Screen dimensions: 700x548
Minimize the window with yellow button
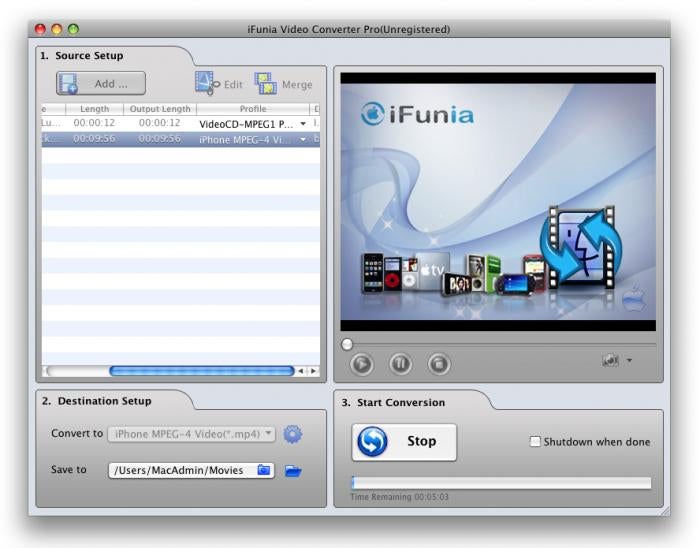(x=57, y=29)
